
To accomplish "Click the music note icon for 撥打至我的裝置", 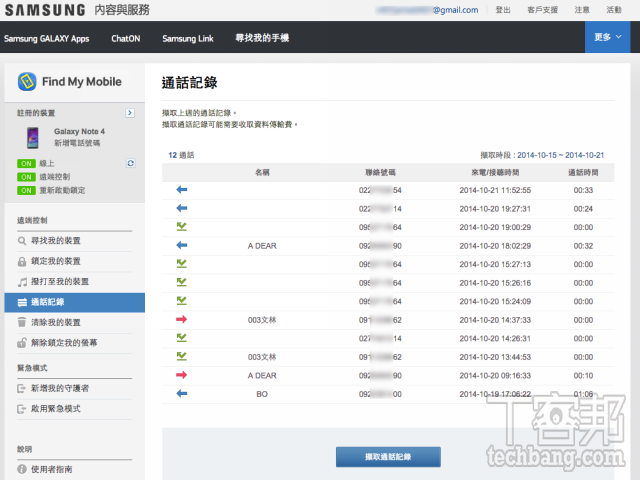I will click(22, 282).
